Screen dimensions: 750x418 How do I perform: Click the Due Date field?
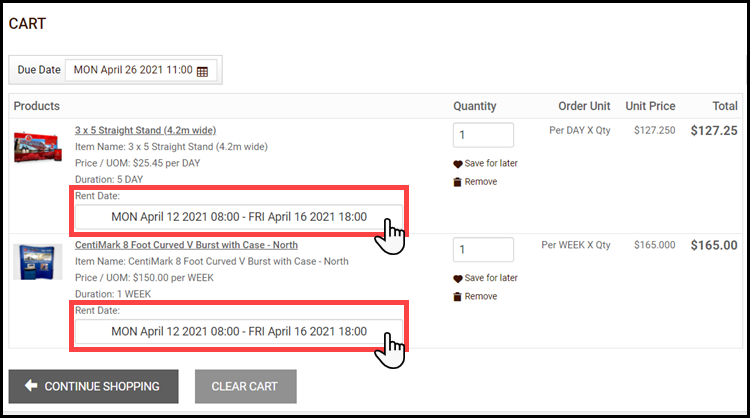point(134,71)
